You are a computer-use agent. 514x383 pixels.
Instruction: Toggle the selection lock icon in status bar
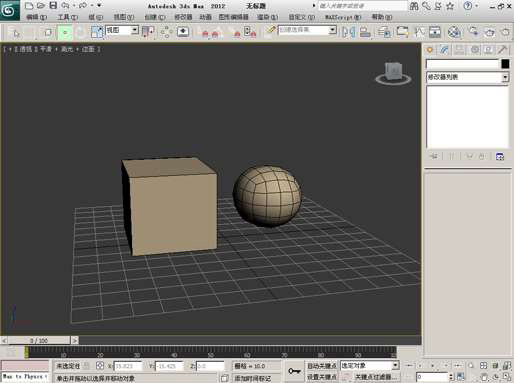[x=86, y=366]
